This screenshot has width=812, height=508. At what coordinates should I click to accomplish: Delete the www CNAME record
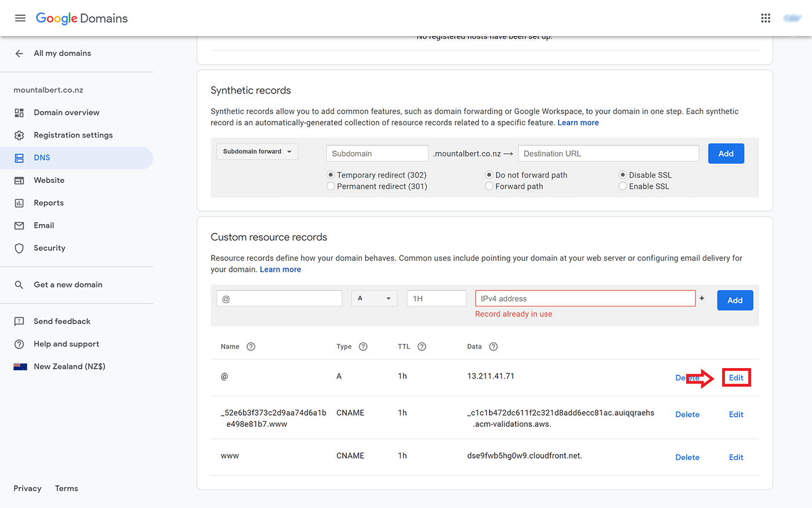[687, 457]
